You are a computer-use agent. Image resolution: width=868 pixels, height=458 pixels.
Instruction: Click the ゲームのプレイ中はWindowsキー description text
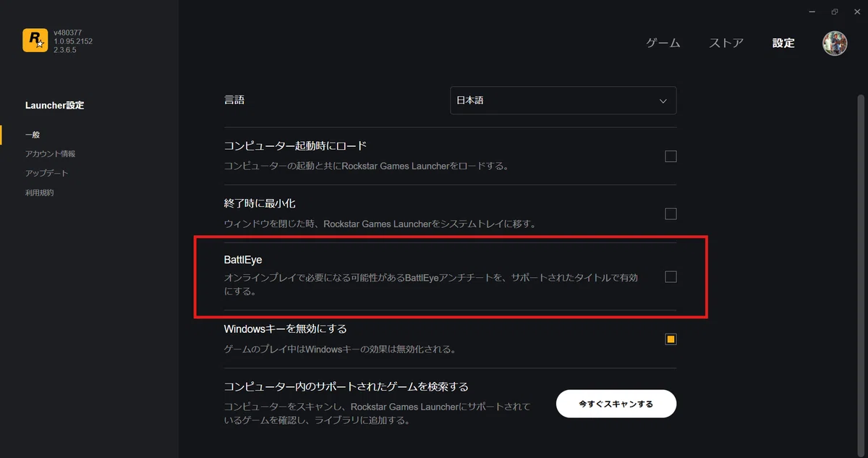(x=339, y=349)
